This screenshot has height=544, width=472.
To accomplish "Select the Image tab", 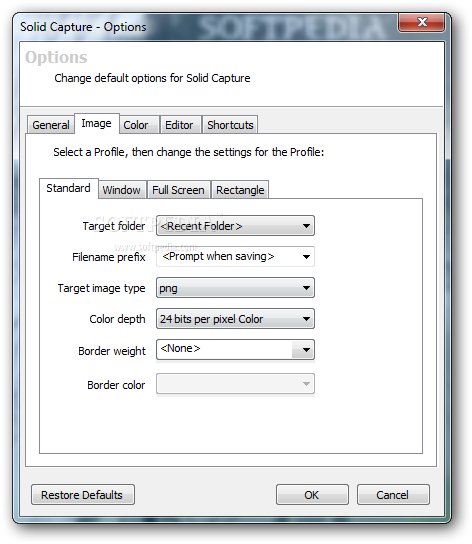I will click(x=96, y=124).
